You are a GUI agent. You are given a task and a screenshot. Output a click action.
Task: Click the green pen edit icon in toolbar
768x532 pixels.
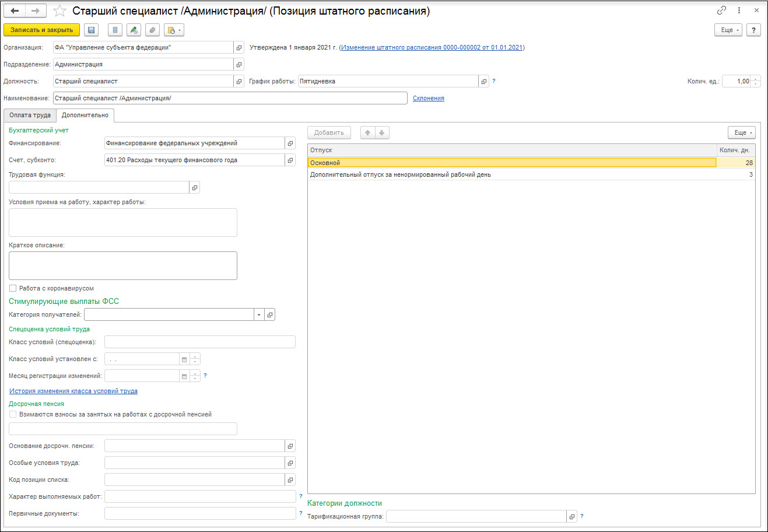click(x=134, y=30)
